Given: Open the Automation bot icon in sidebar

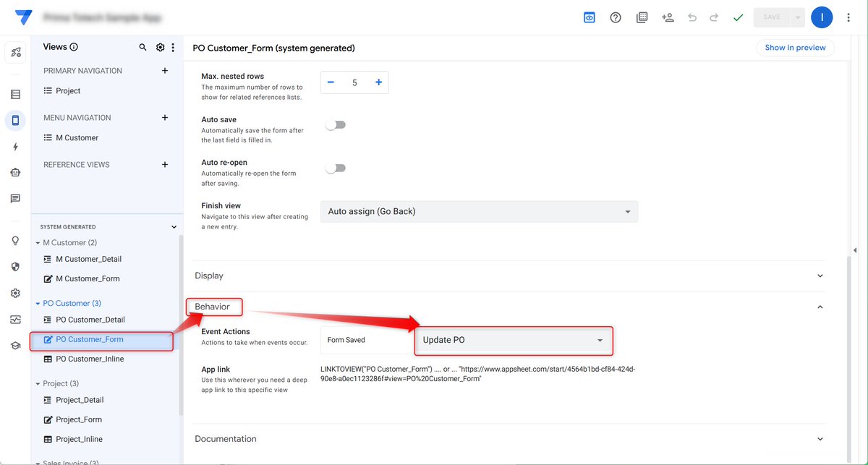Looking at the screenshot, I should click(x=15, y=172).
